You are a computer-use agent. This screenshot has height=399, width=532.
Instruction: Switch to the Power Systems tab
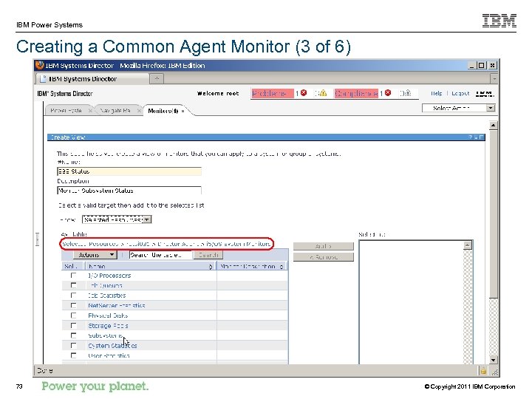click(x=66, y=111)
